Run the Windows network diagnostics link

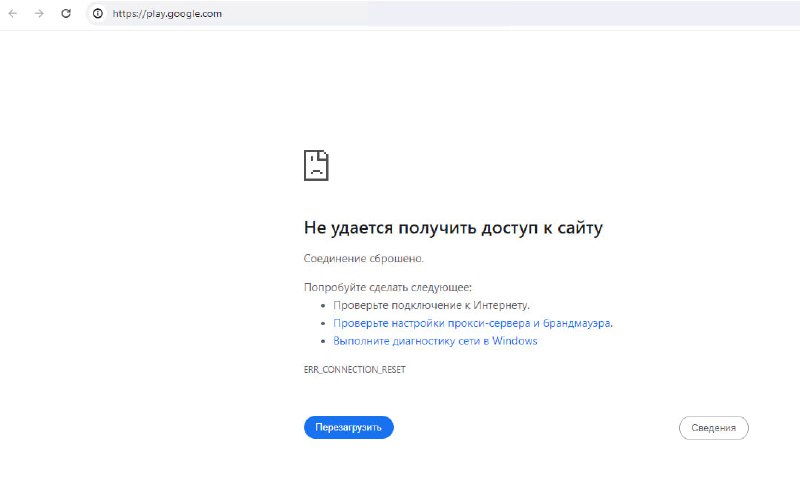coord(435,341)
